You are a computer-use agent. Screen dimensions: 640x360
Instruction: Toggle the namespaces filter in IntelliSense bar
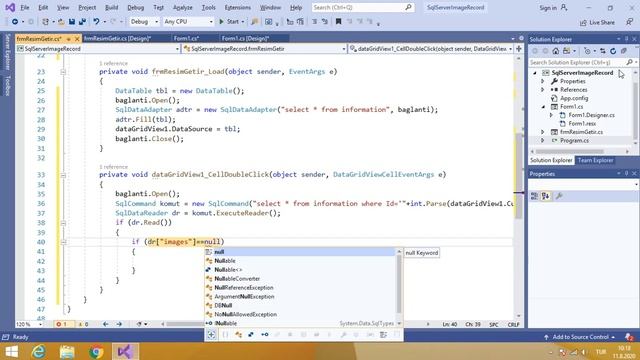click(225, 335)
